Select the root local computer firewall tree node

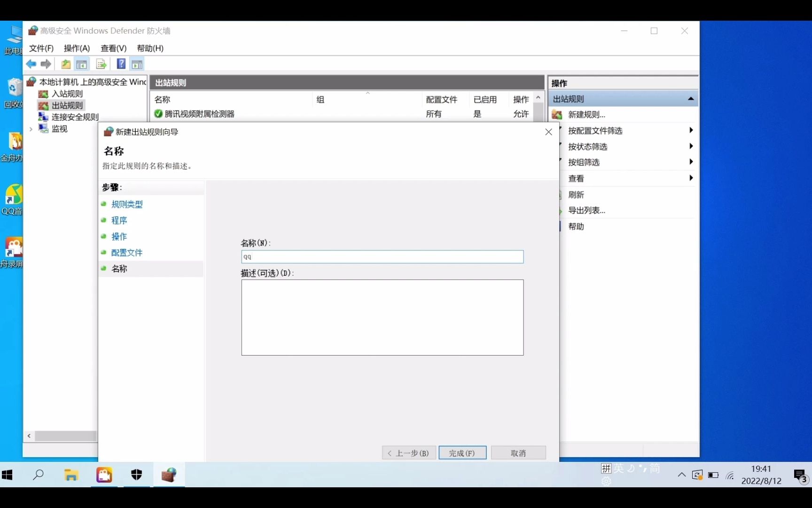coord(93,82)
